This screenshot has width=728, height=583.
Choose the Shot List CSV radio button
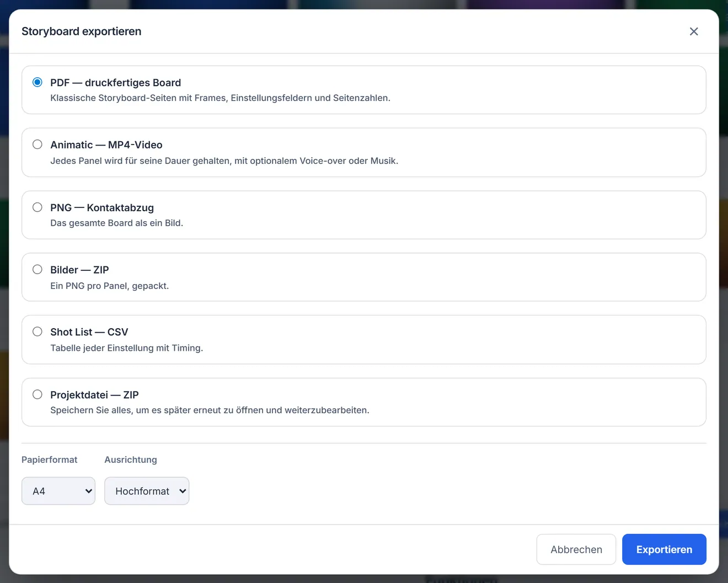point(38,331)
